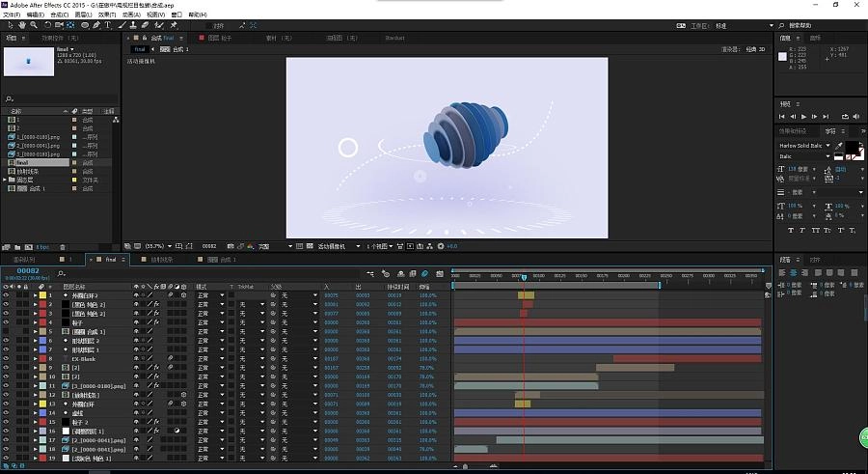Switch to the 绘制线条 timeline tab
This screenshot has width=868, height=474.
pos(162,260)
